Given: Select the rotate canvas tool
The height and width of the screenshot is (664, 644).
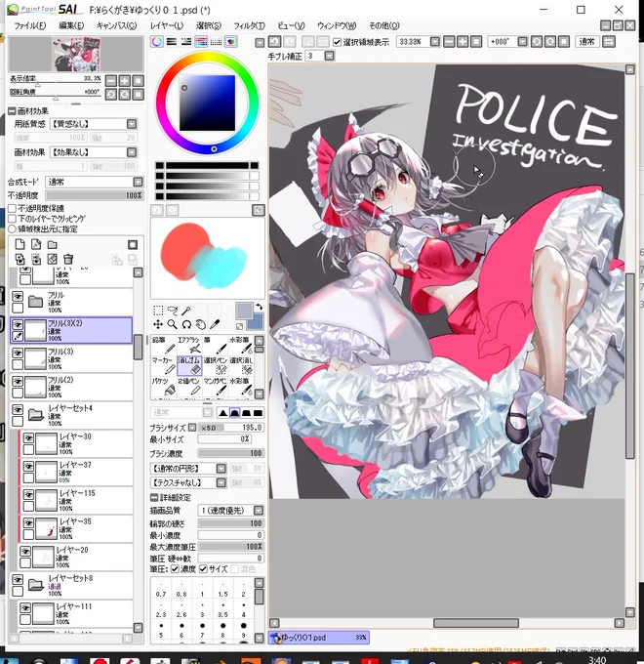Looking at the screenshot, I should click(186, 324).
